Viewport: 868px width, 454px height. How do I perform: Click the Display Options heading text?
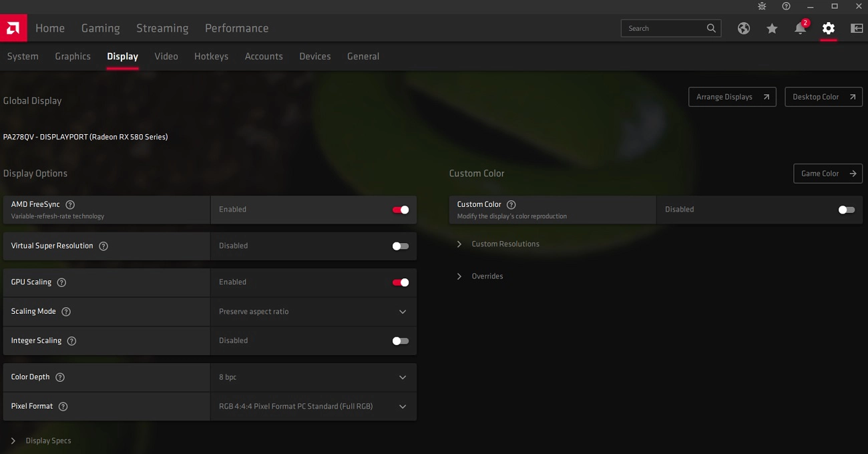[x=35, y=174]
